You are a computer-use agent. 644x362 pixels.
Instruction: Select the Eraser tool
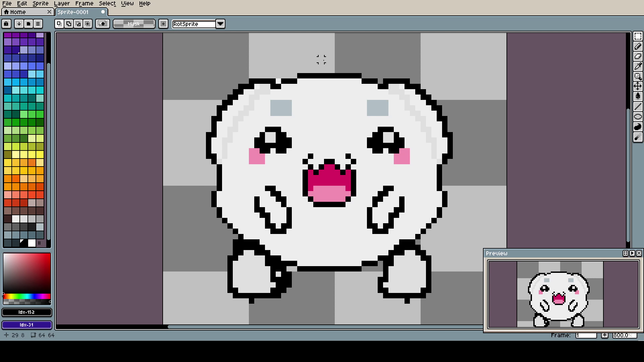[638, 56]
